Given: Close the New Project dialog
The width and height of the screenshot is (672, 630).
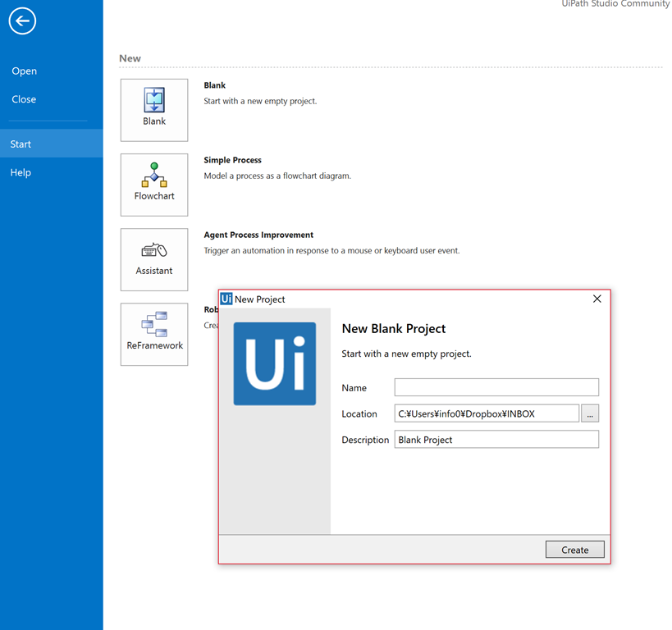Looking at the screenshot, I should point(597,299).
